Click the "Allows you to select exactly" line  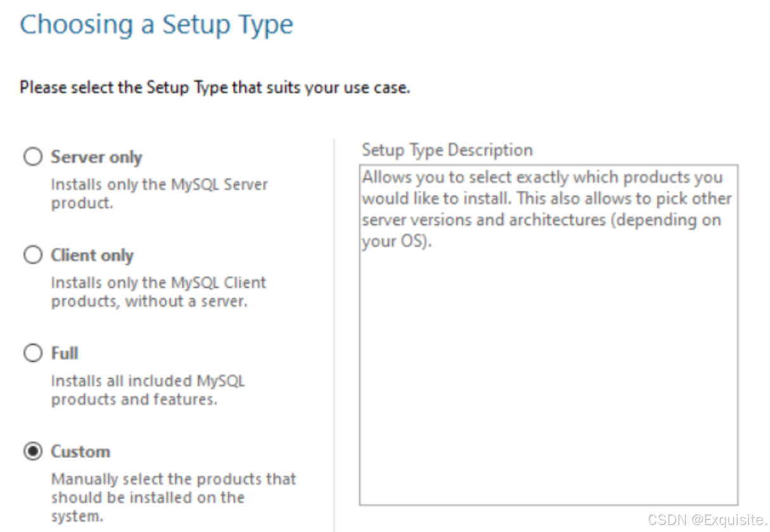(542, 177)
